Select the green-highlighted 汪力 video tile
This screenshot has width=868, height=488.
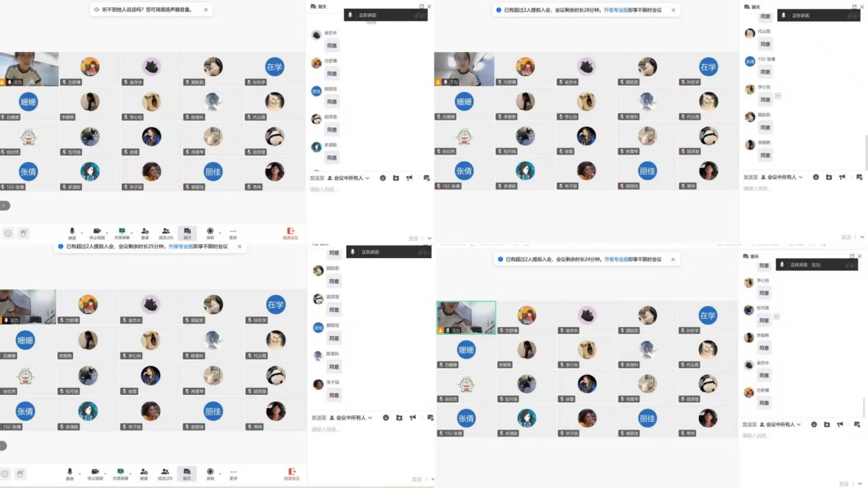tap(466, 318)
